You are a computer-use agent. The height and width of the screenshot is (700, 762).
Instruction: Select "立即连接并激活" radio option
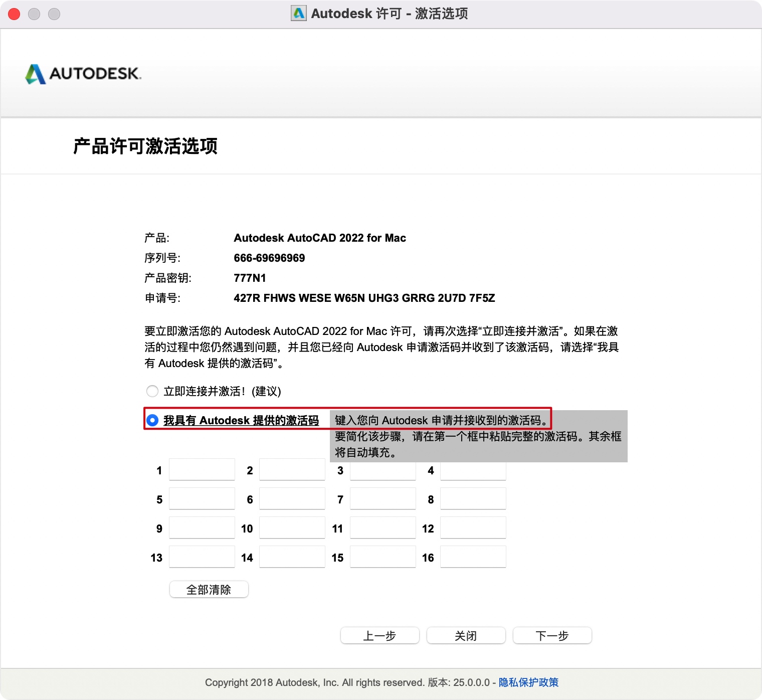[x=152, y=391]
